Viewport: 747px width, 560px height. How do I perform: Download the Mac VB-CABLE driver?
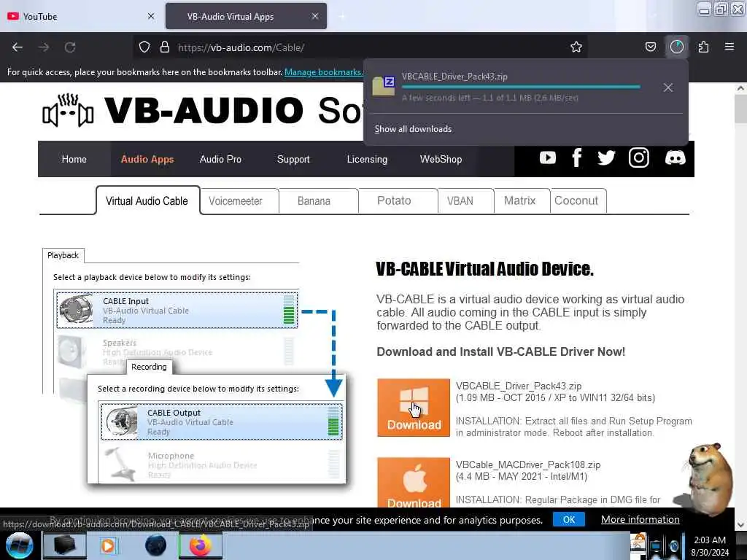pos(414,483)
